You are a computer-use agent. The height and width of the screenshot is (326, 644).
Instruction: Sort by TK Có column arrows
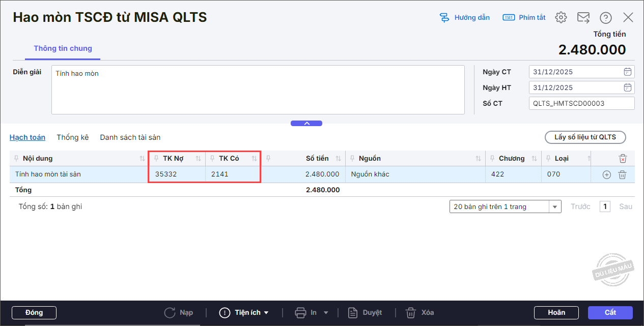[x=254, y=159]
